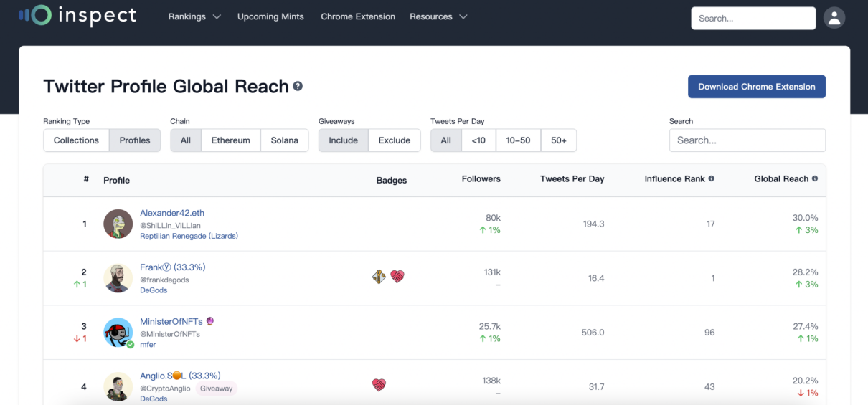Expand the Resources dropdown menu
The width and height of the screenshot is (868, 405).
pos(438,16)
